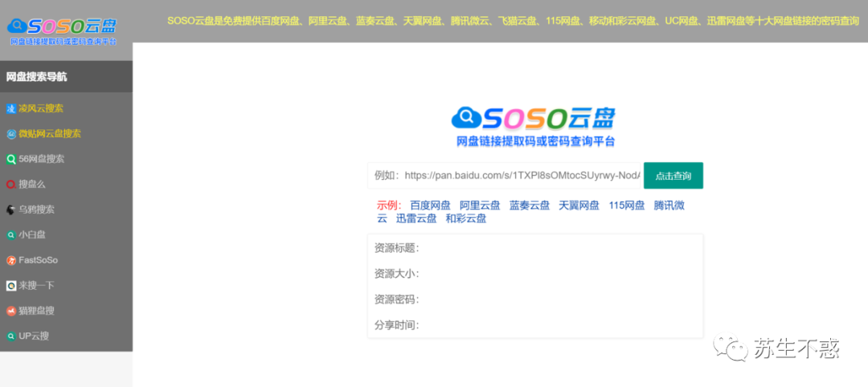
Task: Click the 点击查询 button
Action: pyautogui.click(x=674, y=176)
